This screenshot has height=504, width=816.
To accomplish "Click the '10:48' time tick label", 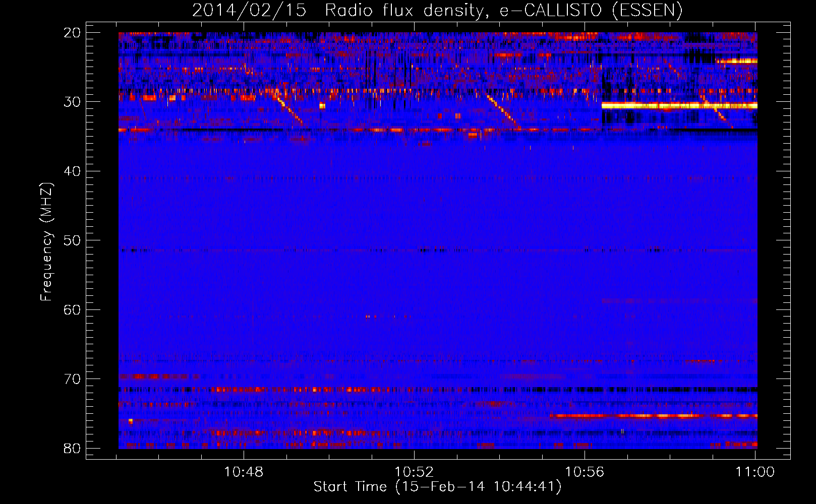I will click(x=244, y=472).
